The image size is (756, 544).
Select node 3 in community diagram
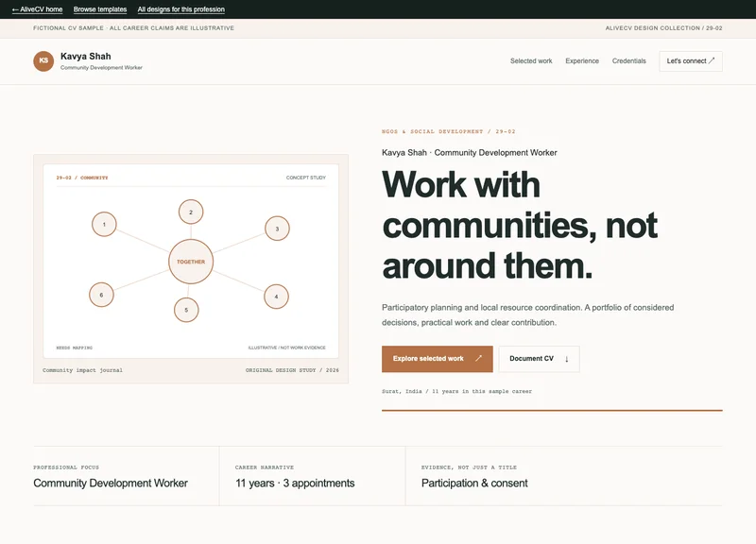coord(277,229)
